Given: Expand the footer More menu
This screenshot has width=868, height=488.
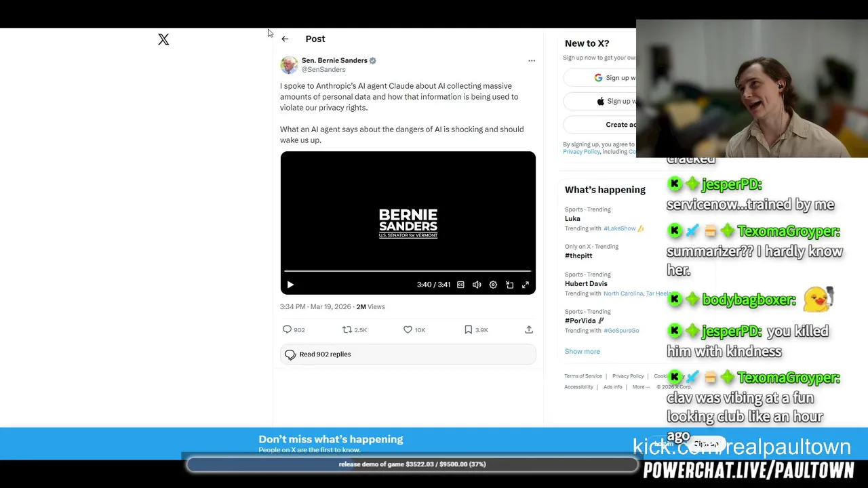Looking at the screenshot, I should (x=641, y=387).
